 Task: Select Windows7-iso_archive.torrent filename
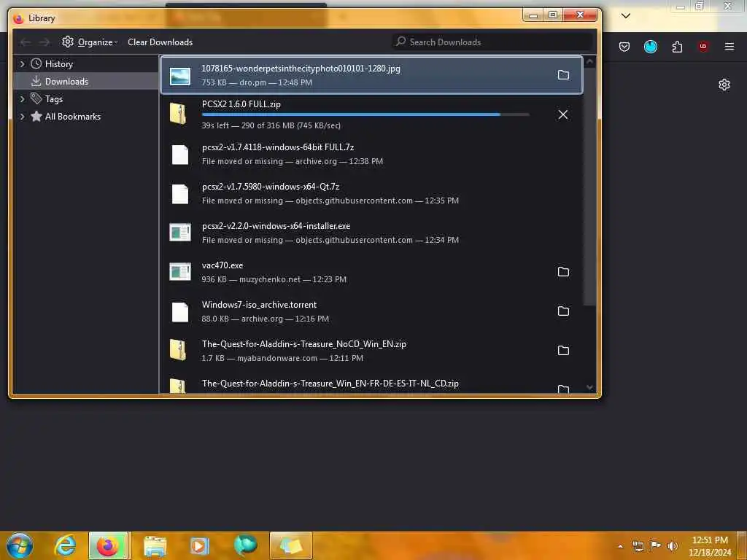click(x=259, y=305)
